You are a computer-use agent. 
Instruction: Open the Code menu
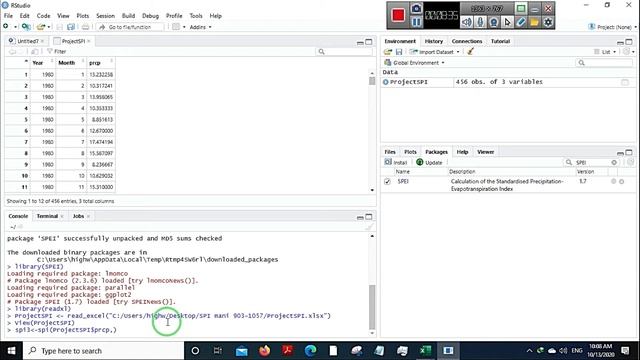[43, 16]
